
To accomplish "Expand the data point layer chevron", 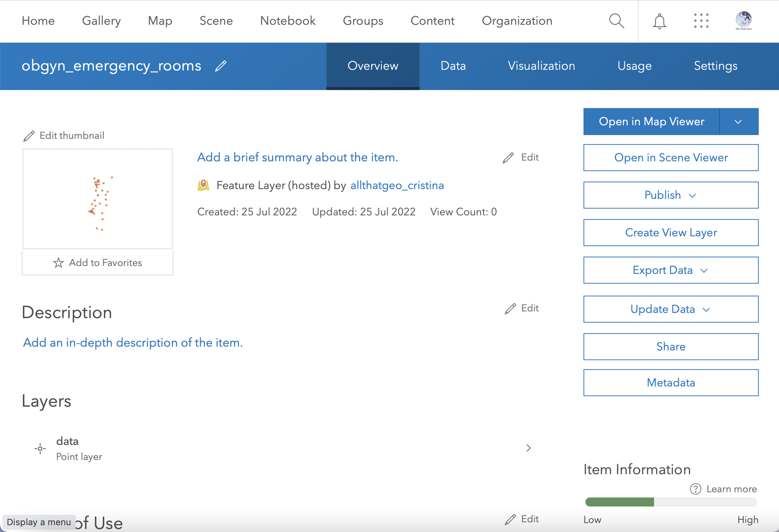I will pyautogui.click(x=528, y=448).
